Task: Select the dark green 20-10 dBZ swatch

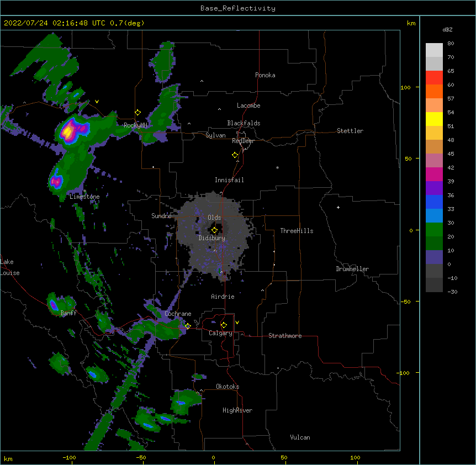Action: [x=434, y=243]
